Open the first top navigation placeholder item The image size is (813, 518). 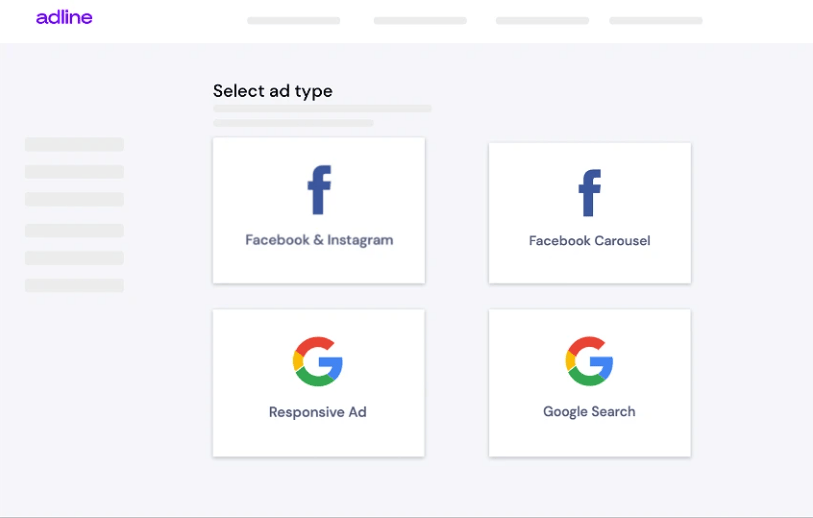pos(293,20)
